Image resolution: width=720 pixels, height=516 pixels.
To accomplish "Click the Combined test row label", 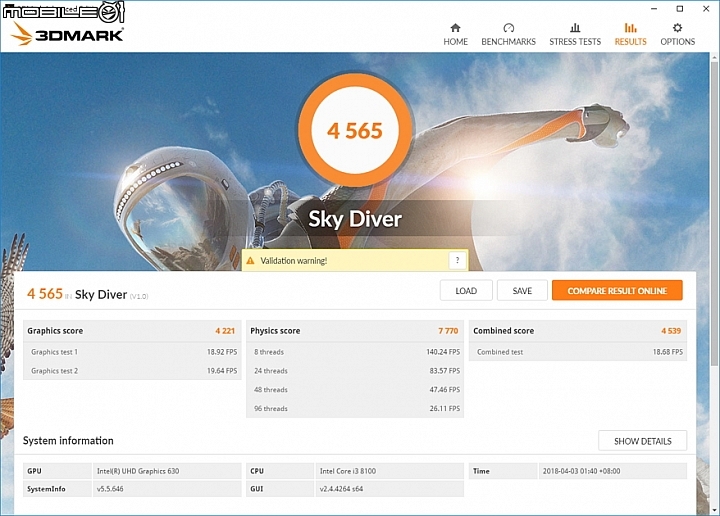I will click(500, 352).
